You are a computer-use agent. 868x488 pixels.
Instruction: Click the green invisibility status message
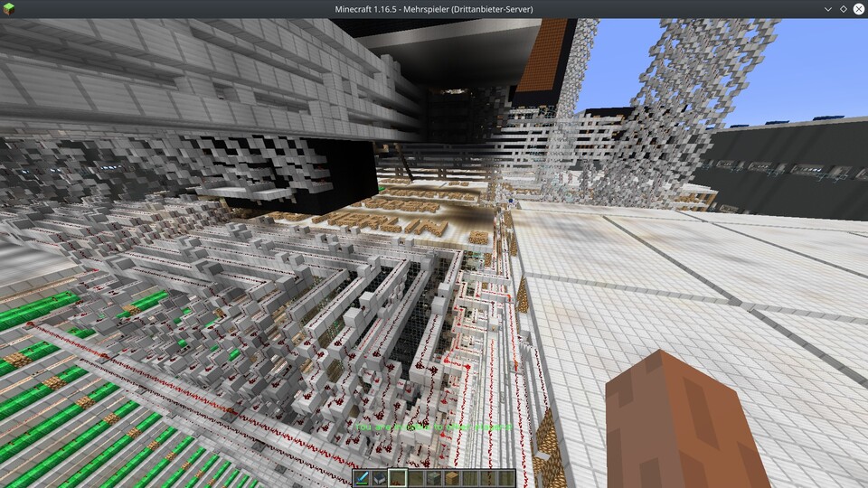click(x=433, y=427)
